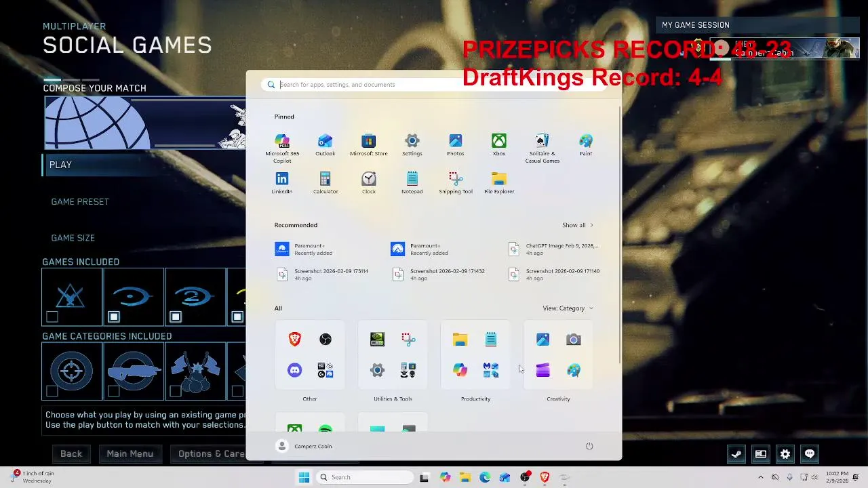
Task: Check the flags and bombs category checkbox
Action: (x=176, y=391)
